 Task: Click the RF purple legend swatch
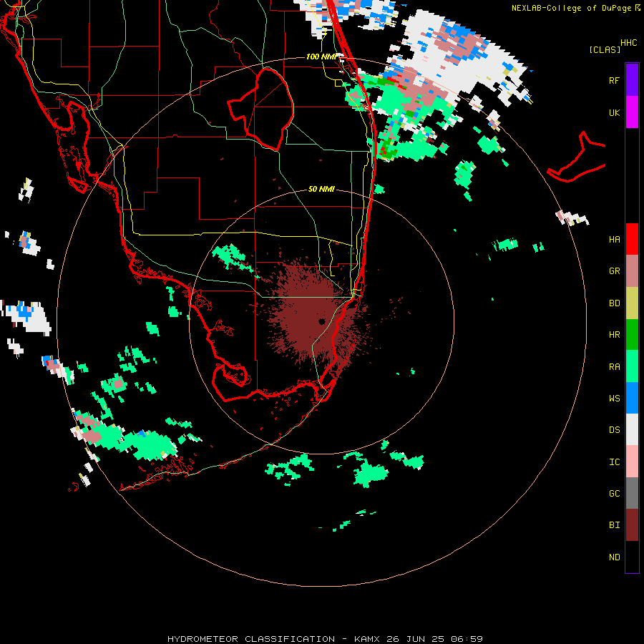[x=632, y=80]
